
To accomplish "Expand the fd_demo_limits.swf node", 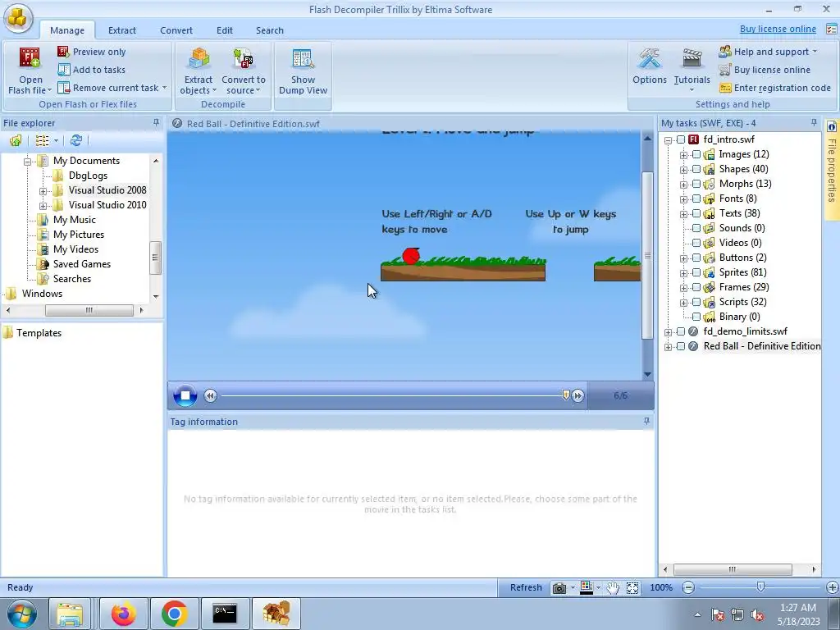I will [668, 332].
